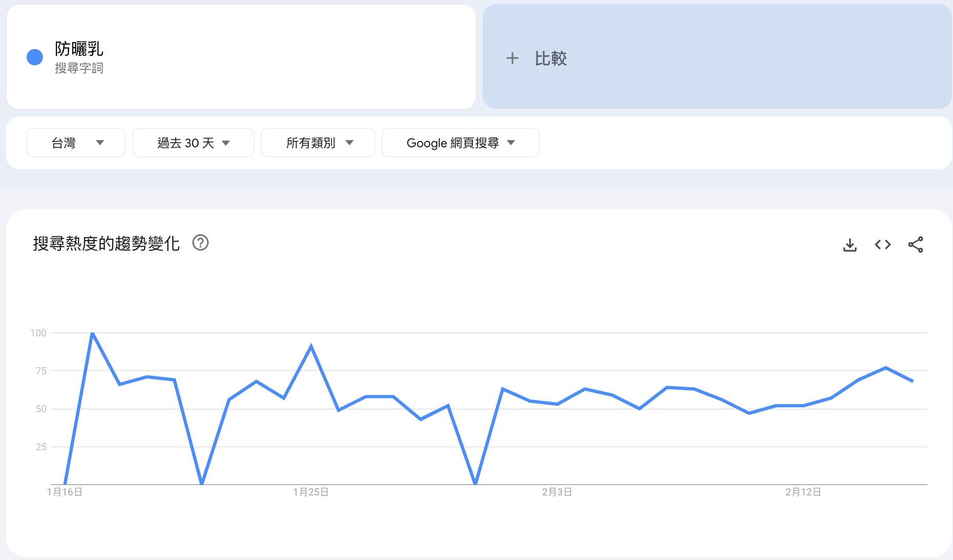Viewport: 953px width, 560px height.
Task: Open the embed code view
Action: [x=882, y=245]
